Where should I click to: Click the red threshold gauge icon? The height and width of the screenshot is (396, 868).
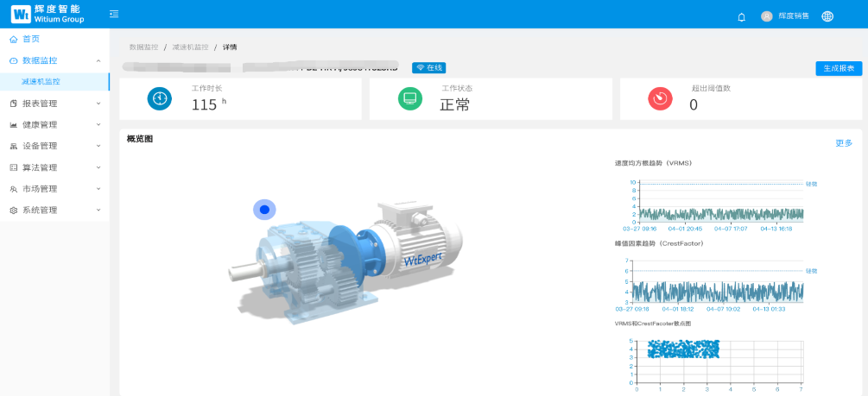point(660,99)
